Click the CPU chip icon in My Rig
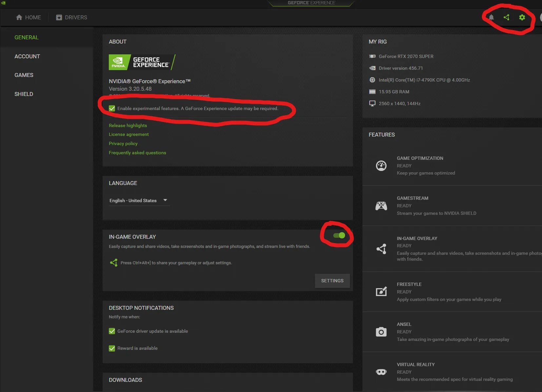 coord(372,80)
